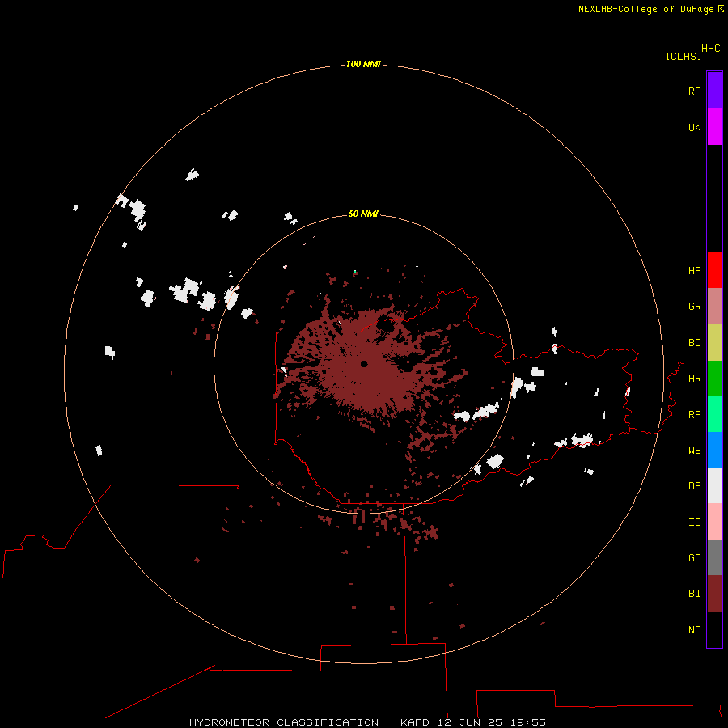Click the HA red legend swatch
Viewport: 728px width, 728px height.
click(714, 270)
